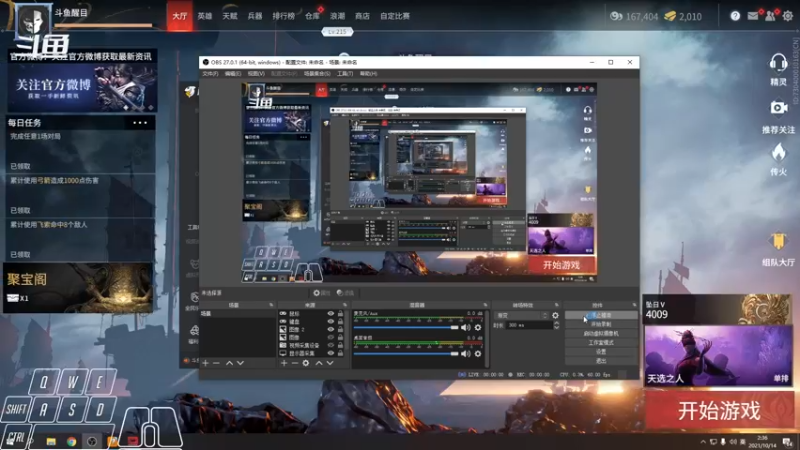Click the 桌面音频 volume slider
The image size is (800, 450).
click(x=406, y=354)
